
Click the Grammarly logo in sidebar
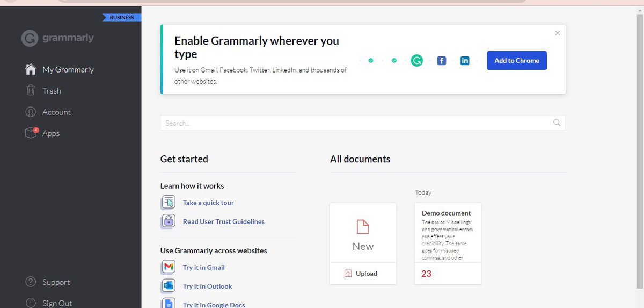click(57, 38)
